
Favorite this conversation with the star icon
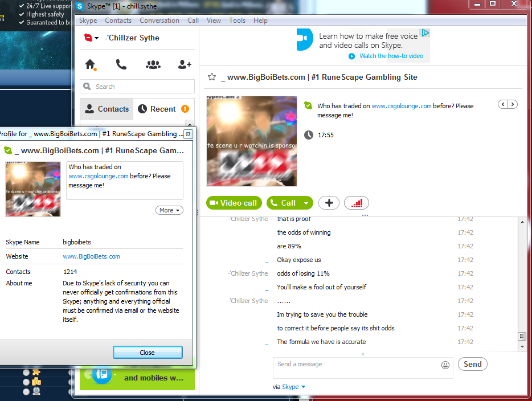212,77
